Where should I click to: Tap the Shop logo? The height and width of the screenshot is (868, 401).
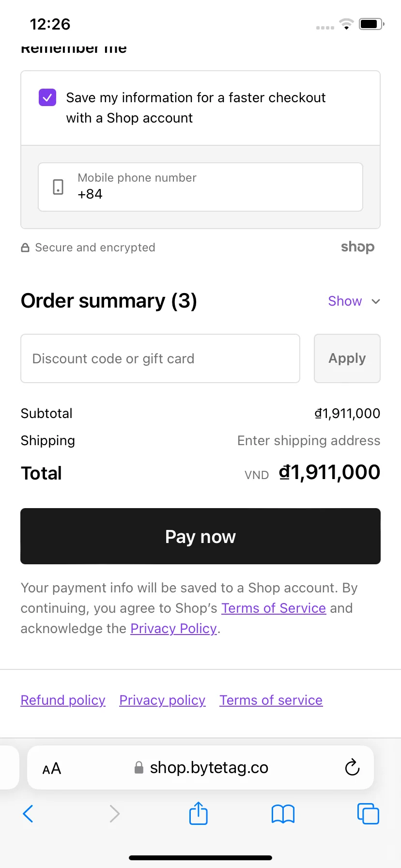357,247
